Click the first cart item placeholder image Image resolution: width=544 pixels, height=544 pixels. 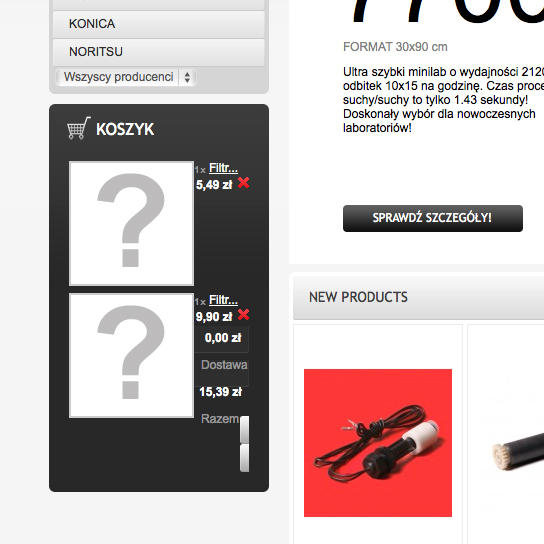pos(131,223)
